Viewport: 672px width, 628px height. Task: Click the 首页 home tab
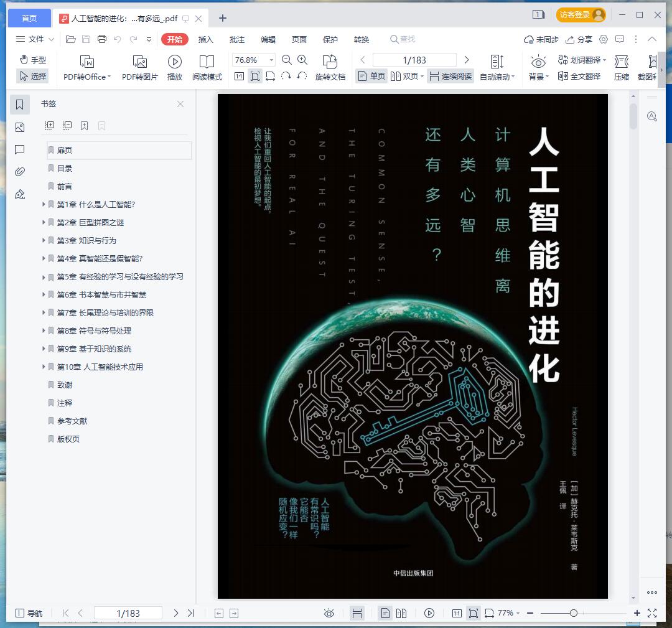[29, 18]
